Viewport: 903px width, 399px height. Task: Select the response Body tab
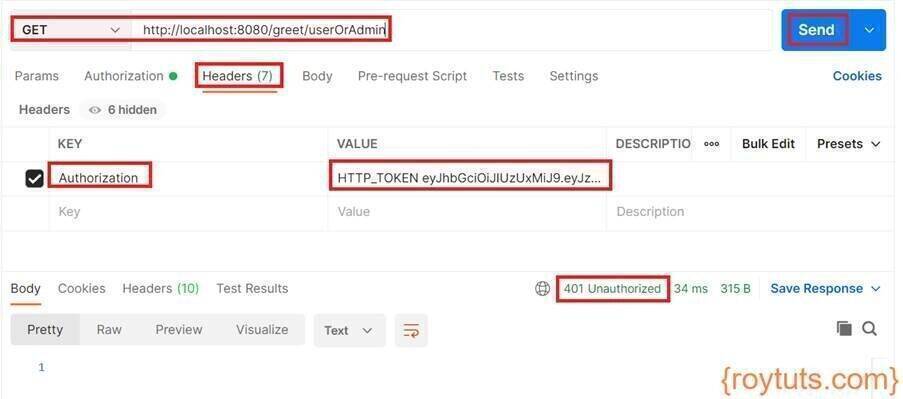pyautogui.click(x=25, y=288)
